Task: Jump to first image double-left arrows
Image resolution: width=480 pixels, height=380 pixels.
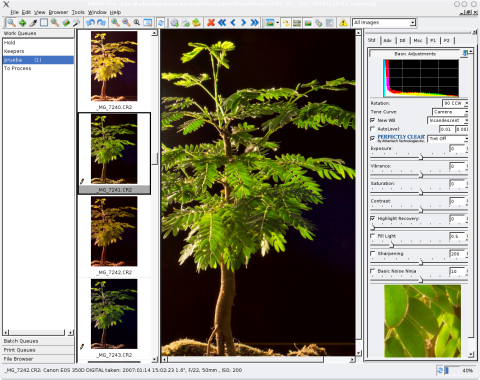Action: click(222, 23)
